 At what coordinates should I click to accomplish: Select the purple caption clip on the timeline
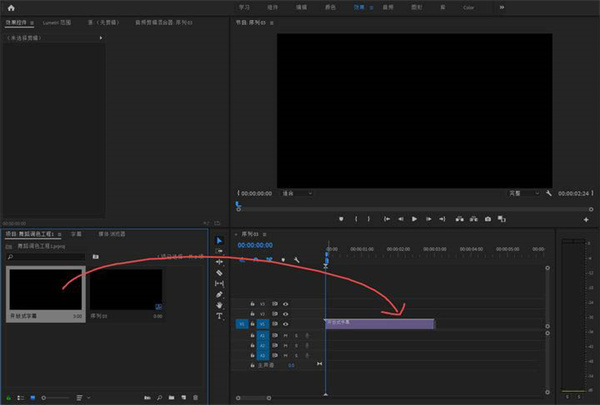click(x=379, y=323)
